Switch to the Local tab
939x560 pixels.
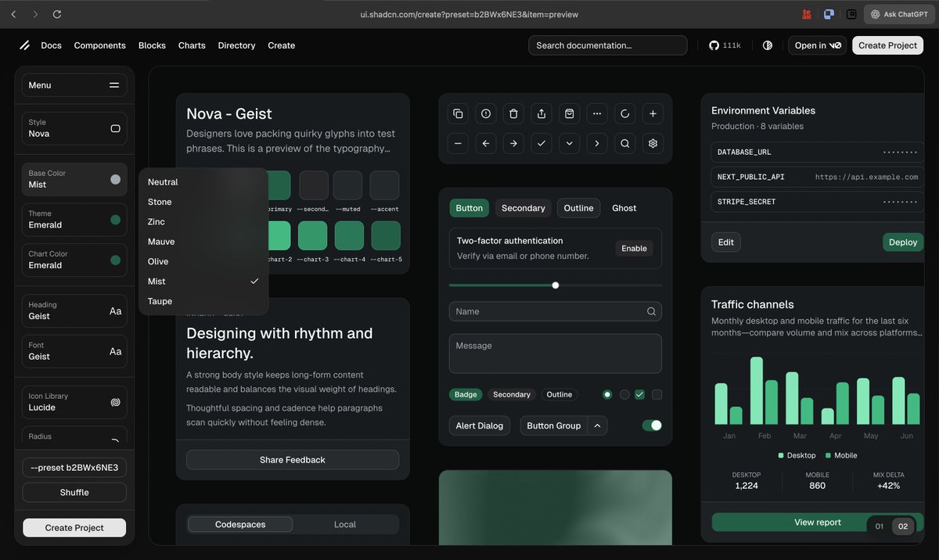[345, 524]
